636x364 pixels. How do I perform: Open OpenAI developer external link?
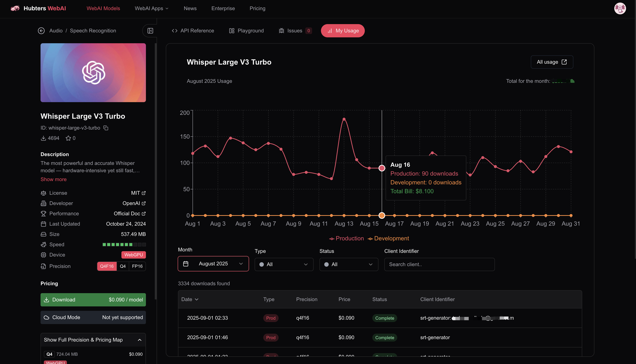[134, 203]
